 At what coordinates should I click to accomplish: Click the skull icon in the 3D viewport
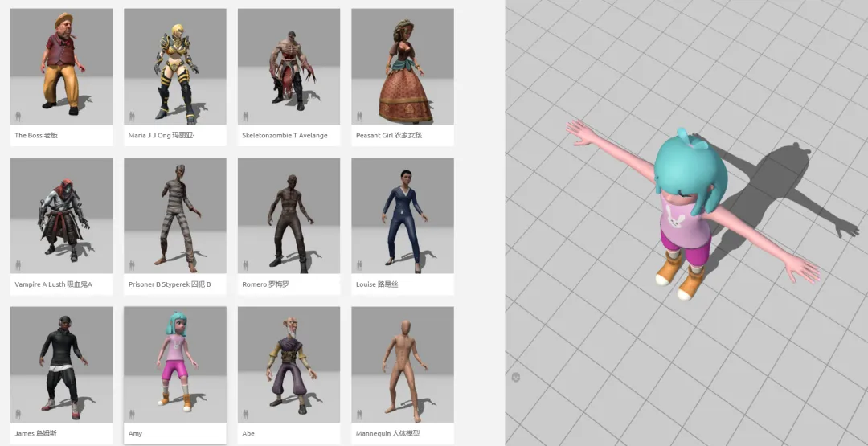click(x=516, y=376)
